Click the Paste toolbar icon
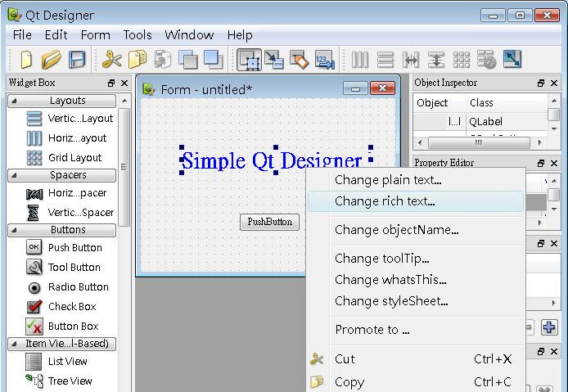 [x=163, y=60]
